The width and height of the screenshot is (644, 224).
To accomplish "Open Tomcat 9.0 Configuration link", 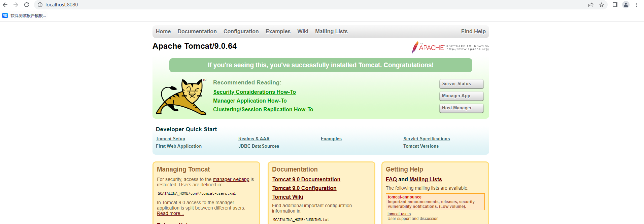I will [304, 188].
